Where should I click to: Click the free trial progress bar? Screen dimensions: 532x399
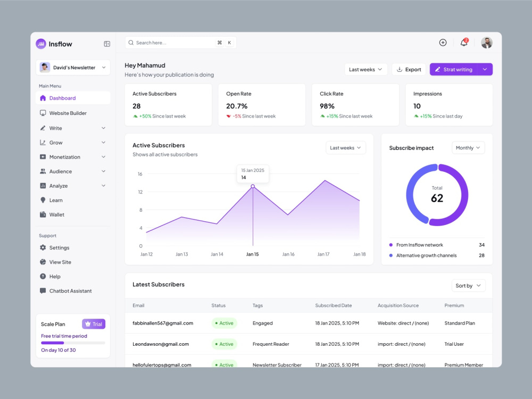73,343
